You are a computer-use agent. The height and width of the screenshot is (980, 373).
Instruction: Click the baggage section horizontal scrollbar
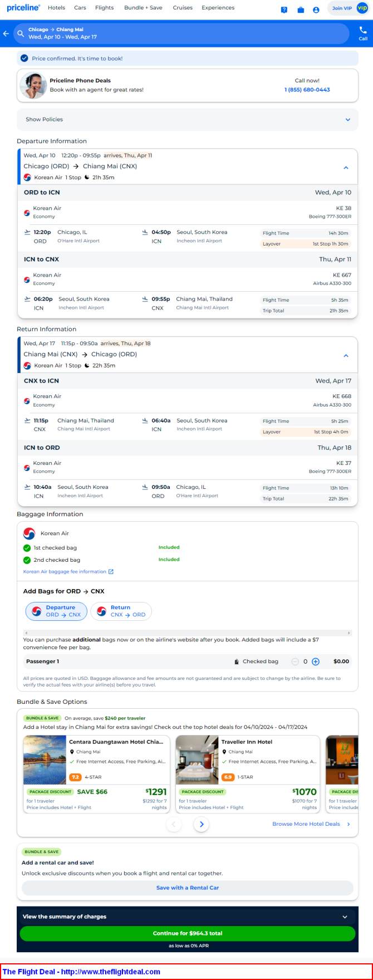(188, 633)
